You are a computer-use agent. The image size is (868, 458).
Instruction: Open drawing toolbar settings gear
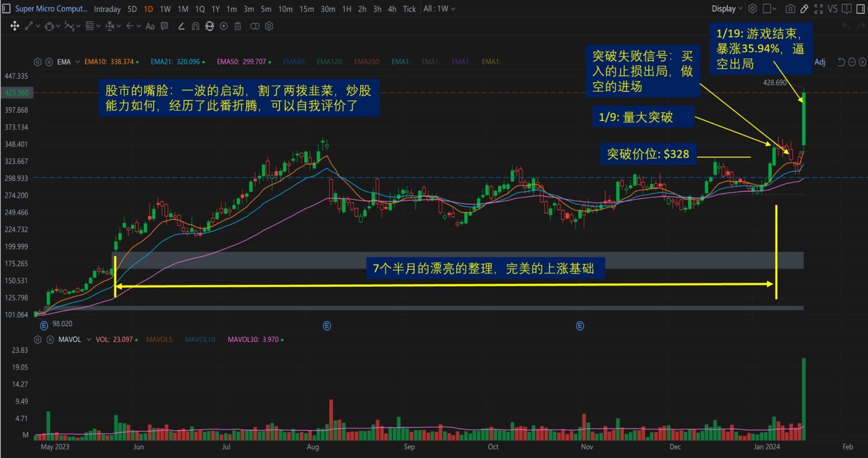click(269, 26)
